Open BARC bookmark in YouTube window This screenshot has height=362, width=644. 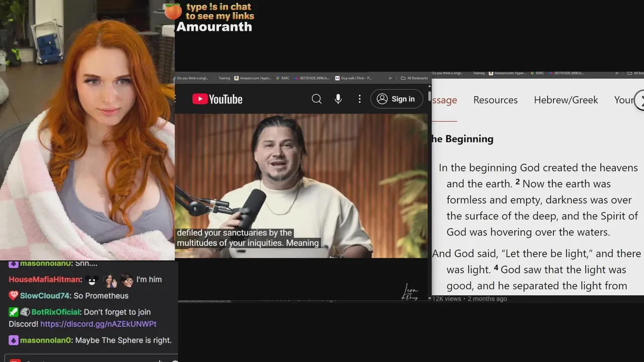pos(282,78)
